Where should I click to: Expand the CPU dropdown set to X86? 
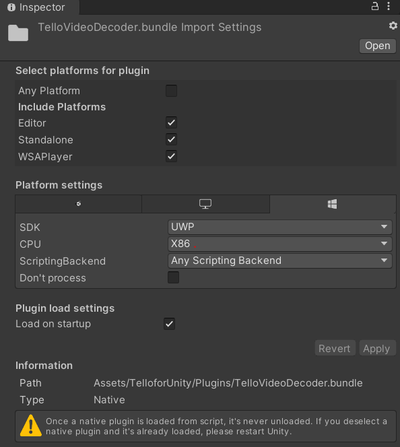pos(280,244)
